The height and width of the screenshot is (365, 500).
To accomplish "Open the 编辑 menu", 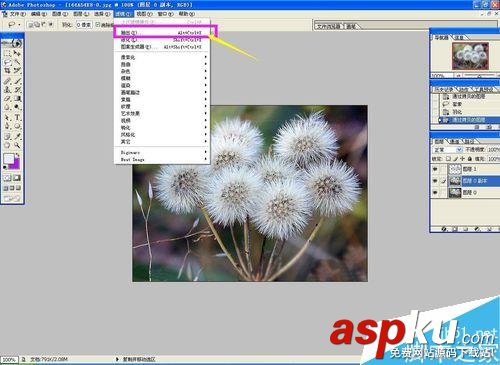I will (x=39, y=14).
